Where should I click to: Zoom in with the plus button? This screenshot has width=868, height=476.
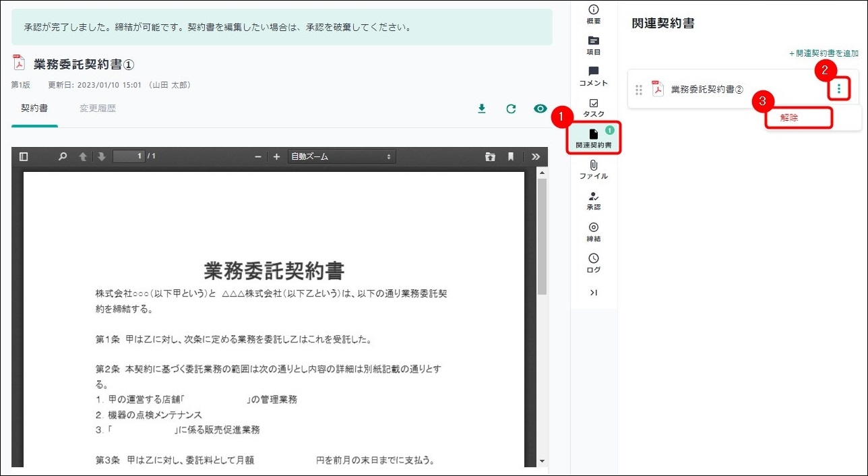(x=276, y=156)
